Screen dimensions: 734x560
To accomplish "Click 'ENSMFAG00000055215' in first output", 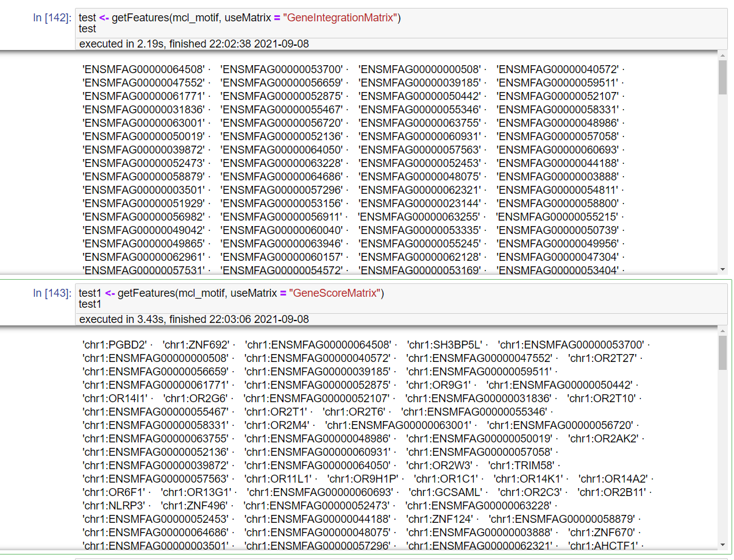I will click(x=557, y=217).
